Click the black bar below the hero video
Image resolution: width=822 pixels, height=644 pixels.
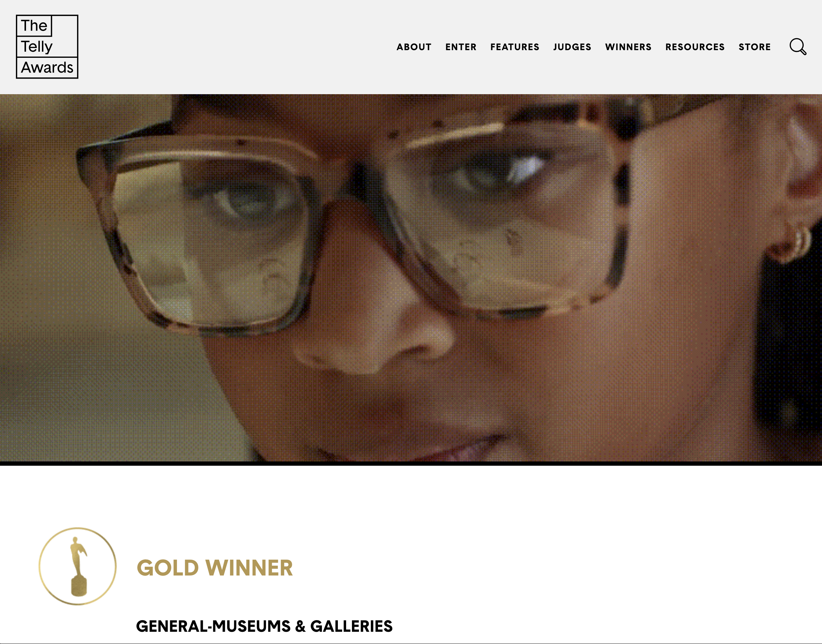pos(411,464)
